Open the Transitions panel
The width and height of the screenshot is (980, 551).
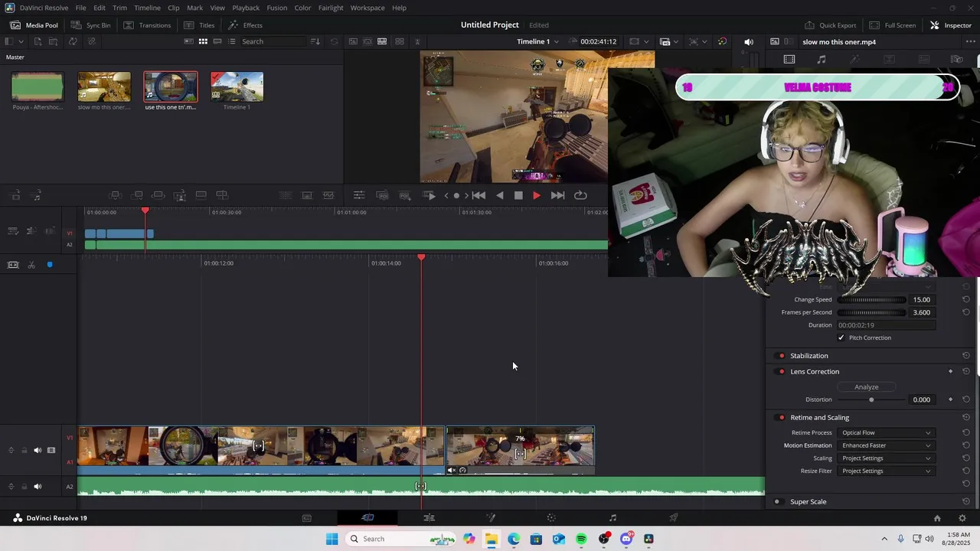click(x=147, y=25)
